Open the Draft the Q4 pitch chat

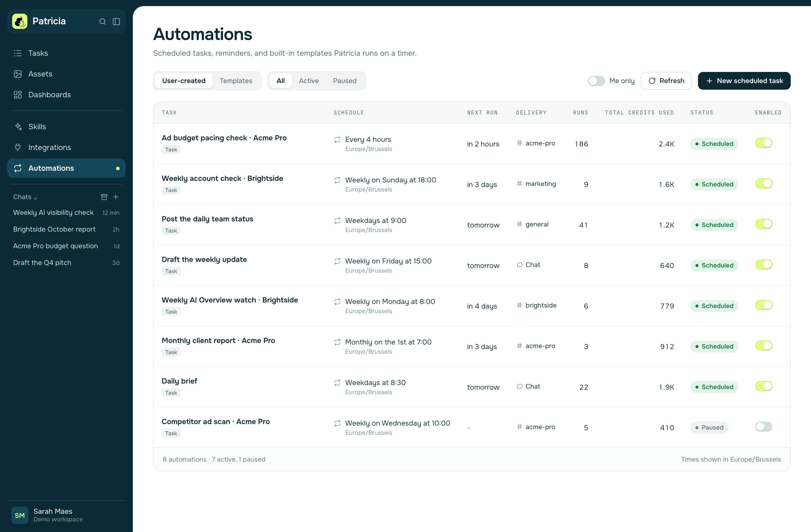pyautogui.click(x=66, y=263)
